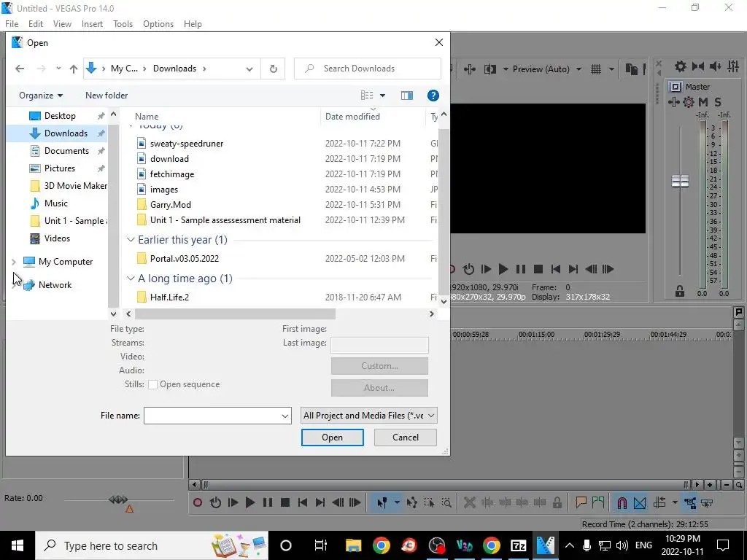Click Pause in the video preview transport
747x560 pixels.
click(521, 269)
